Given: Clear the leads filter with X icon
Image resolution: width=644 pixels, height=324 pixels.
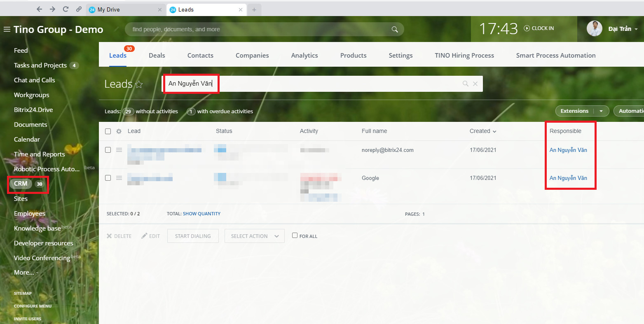Looking at the screenshot, I should pyautogui.click(x=475, y=84).
